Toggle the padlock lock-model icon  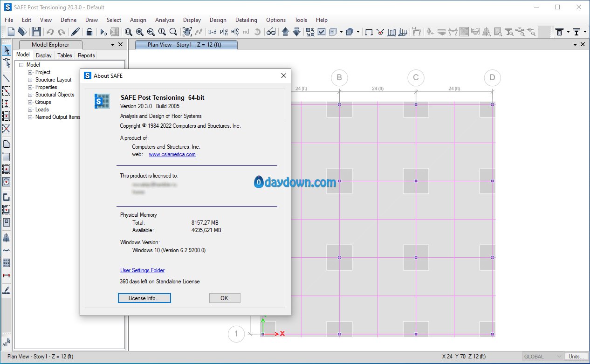tap(89, 32)
